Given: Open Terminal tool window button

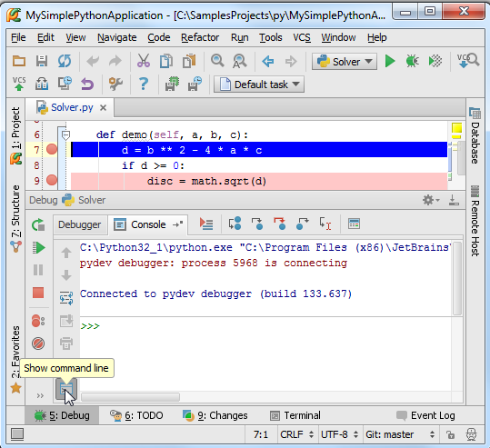Looking at the screenshot, I should click(295, 415).
